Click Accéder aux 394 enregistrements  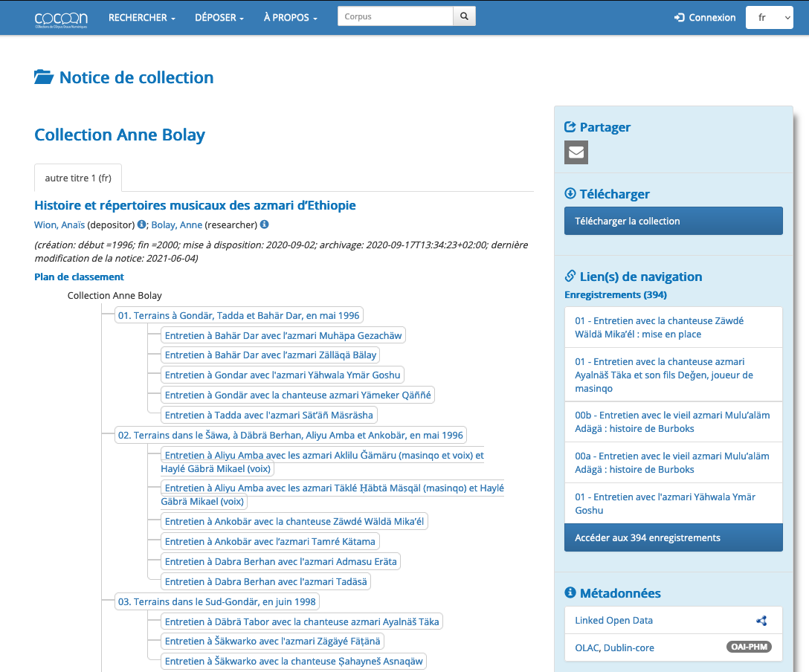click(673, 537)
